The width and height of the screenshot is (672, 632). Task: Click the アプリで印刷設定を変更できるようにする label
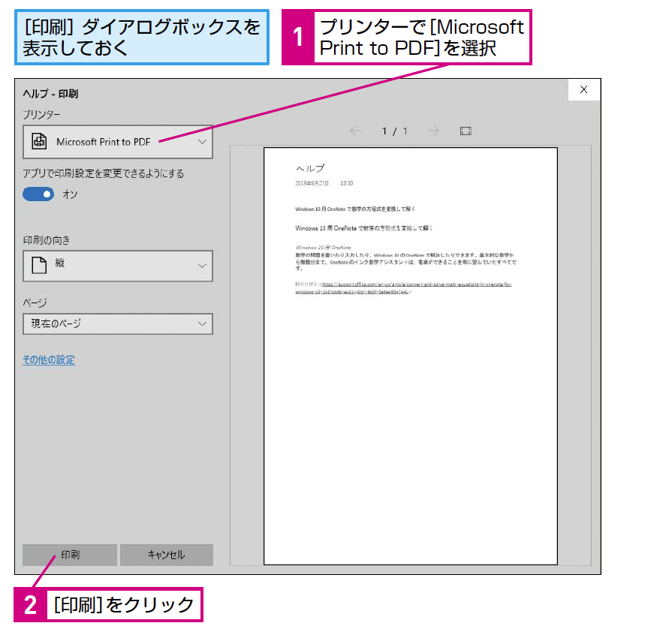[x=104, y=173]
